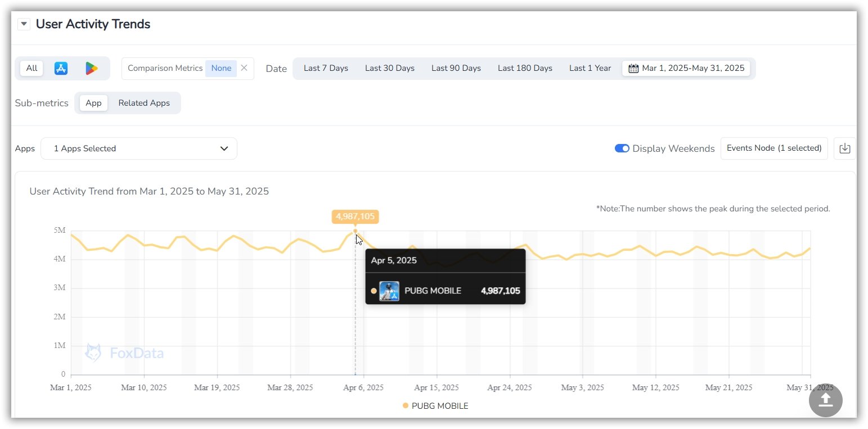Switch sub-metric to App

coord(93,103)
